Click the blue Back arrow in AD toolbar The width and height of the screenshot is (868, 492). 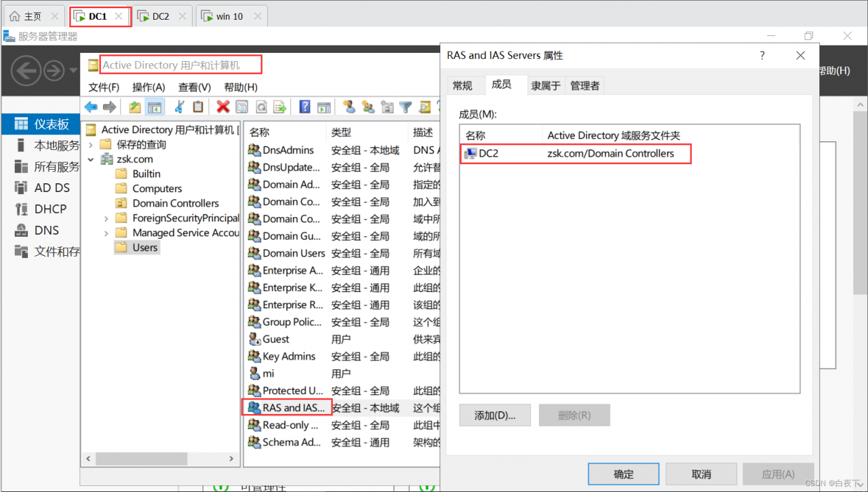tap(91, 107)
